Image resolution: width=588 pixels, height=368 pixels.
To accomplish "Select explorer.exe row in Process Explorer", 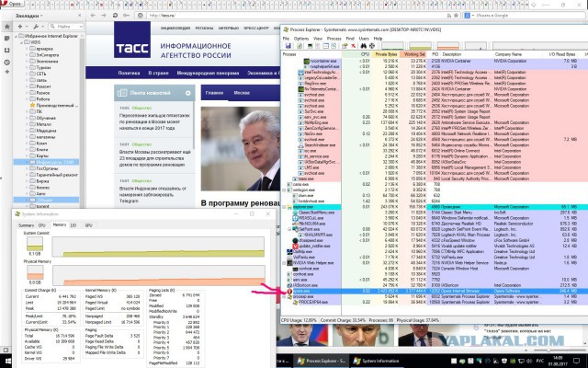I will (x=435, y=207).
